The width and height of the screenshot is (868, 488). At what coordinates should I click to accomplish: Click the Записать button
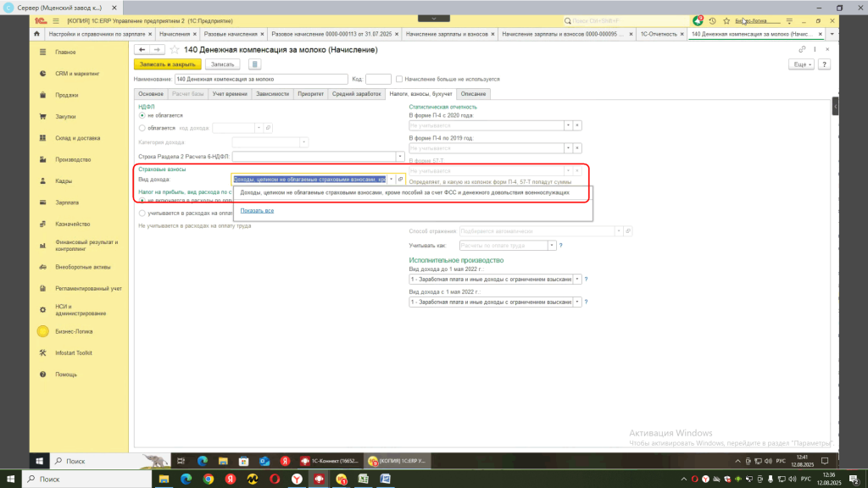(x=223, y=64)
